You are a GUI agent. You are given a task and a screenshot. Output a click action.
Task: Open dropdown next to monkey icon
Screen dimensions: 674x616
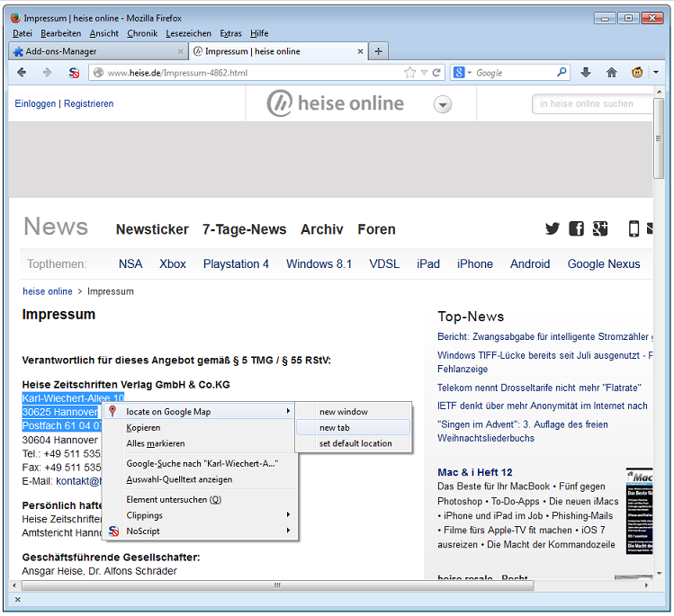pos(655,73)
